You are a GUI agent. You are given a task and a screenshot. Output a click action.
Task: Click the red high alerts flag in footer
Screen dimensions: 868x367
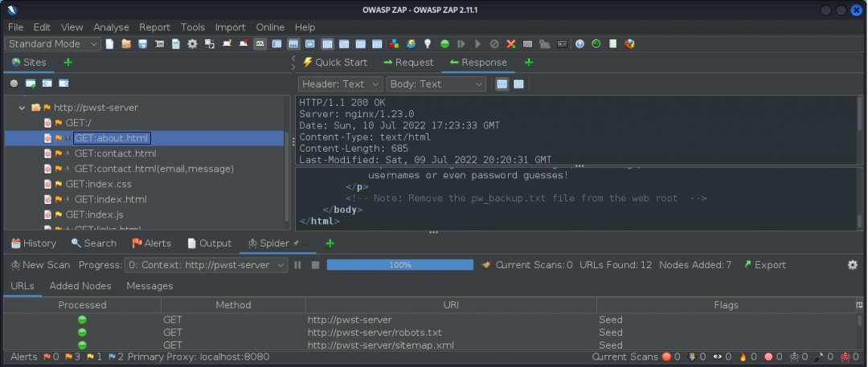47,357
